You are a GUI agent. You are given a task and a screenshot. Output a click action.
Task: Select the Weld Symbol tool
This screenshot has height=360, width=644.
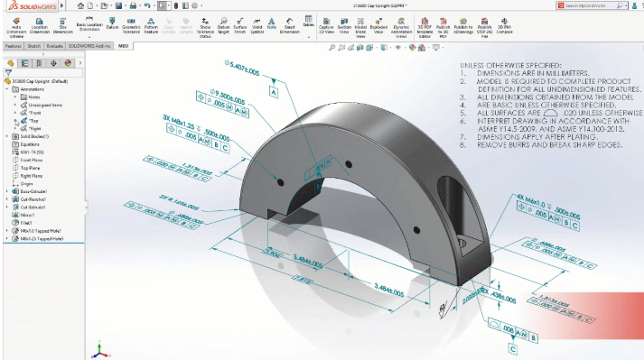(x=257, y=25)
